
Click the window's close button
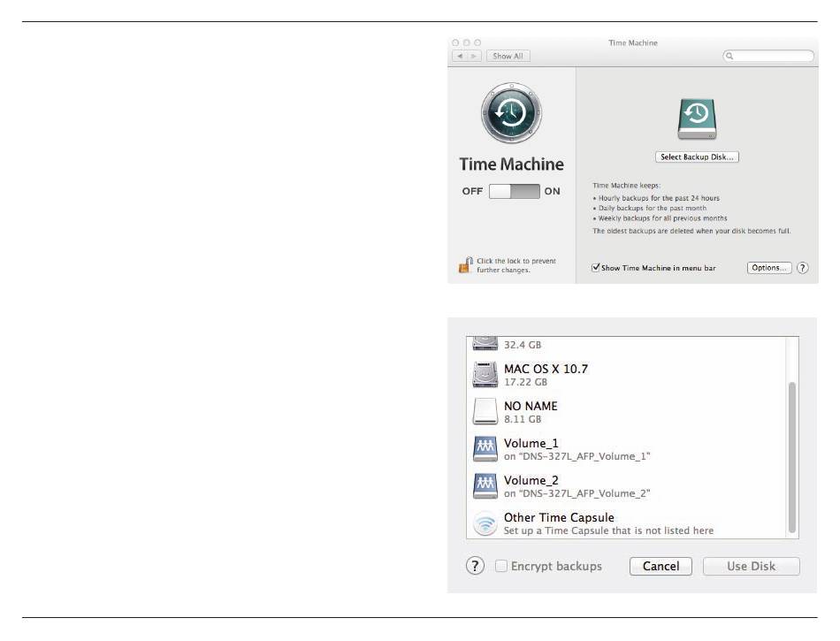click(454, 42)
